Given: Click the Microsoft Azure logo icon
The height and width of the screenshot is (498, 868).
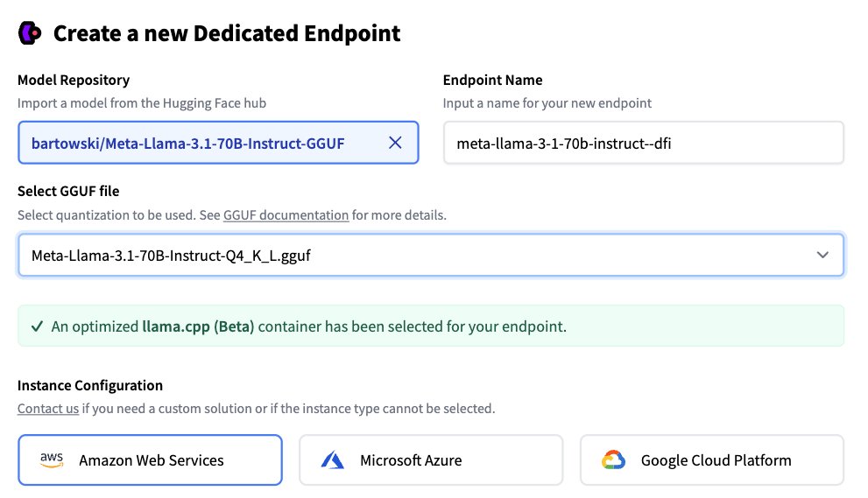Looking at the screenshot, I should 333,459.
